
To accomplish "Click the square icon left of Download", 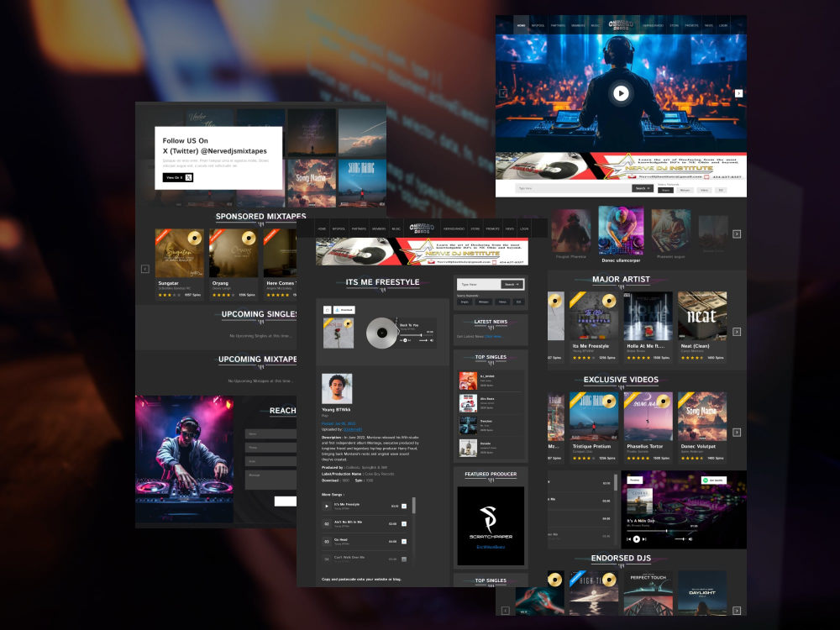I will tap(328, 310).
